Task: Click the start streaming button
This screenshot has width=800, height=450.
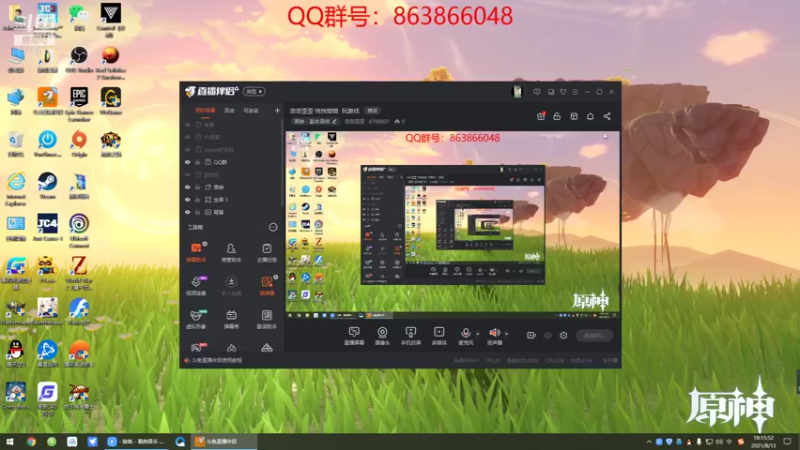Action: 594,335
